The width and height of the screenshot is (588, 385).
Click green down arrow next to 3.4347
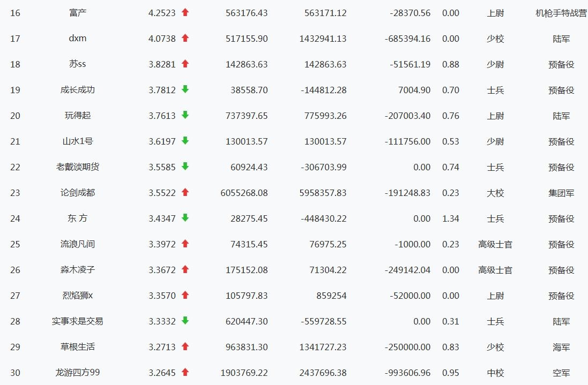pos(185,217)
